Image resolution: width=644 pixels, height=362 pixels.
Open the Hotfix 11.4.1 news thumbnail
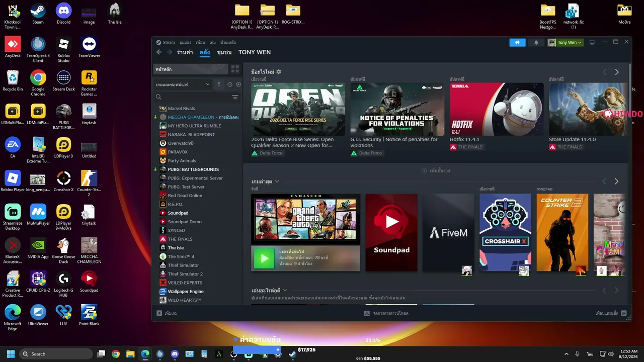click(497, 109)
